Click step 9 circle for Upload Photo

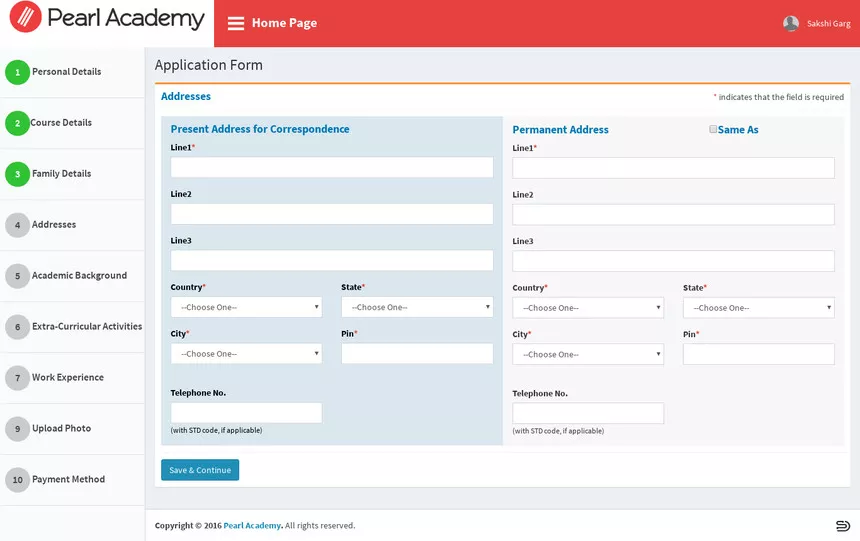pos(17,429)
